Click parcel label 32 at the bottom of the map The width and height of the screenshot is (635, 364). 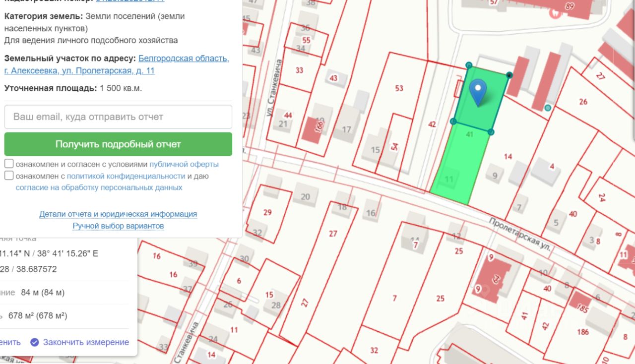click(x=374, y=350)
